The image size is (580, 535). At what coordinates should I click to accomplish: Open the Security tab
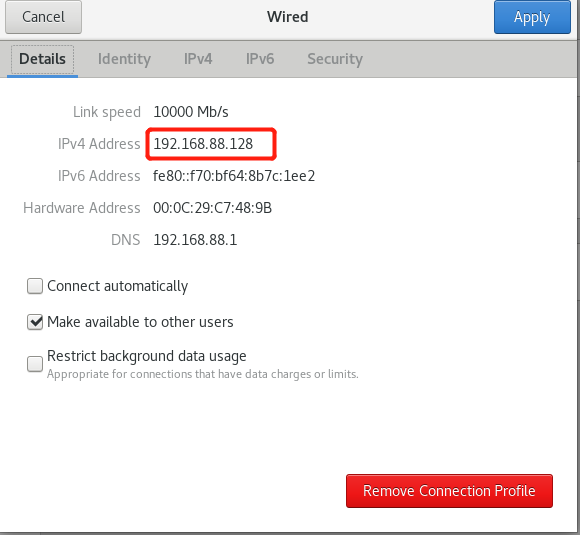point(335,59)
